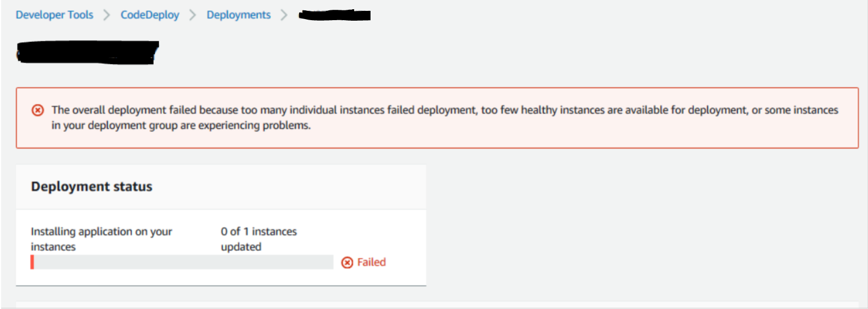Click the red error icon in alert
The width and height of the screenshot is (868, 309).
(38, 110)
